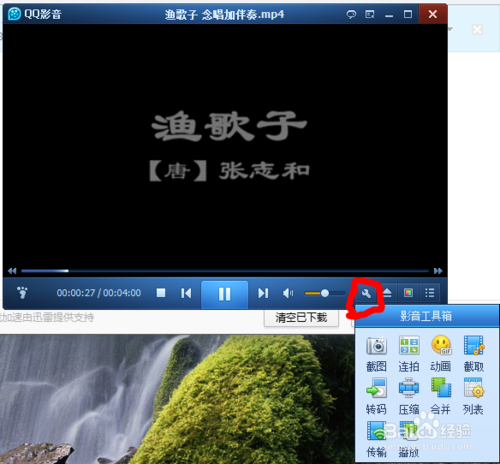Choose the 截取 clip extraction tool
This screenshot has width=500, height=464.
tap(473, 354)
